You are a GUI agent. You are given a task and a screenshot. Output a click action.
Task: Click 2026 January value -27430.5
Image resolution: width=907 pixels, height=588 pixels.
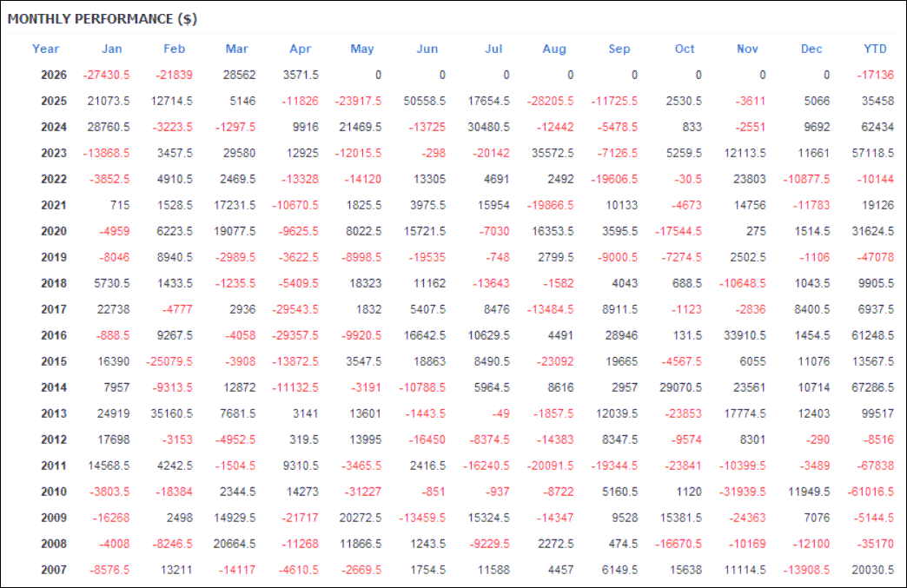pyautogui.click(x=106, y=76)
